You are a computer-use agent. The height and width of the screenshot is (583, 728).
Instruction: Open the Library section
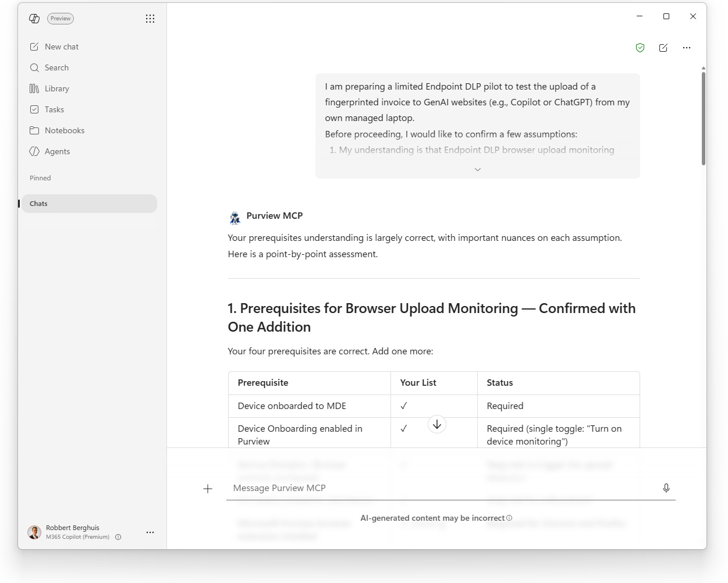[90, 88]
